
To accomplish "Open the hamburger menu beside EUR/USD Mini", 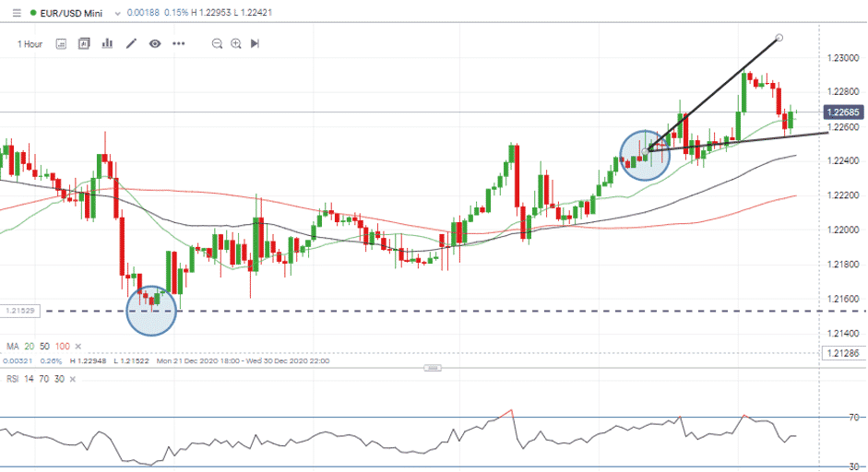I will [17, 13].
